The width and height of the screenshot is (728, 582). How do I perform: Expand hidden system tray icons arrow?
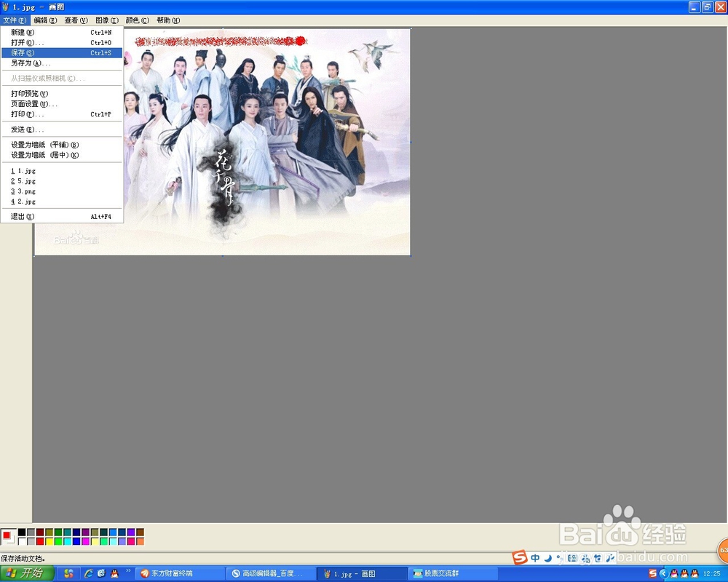tap(663, 574)
